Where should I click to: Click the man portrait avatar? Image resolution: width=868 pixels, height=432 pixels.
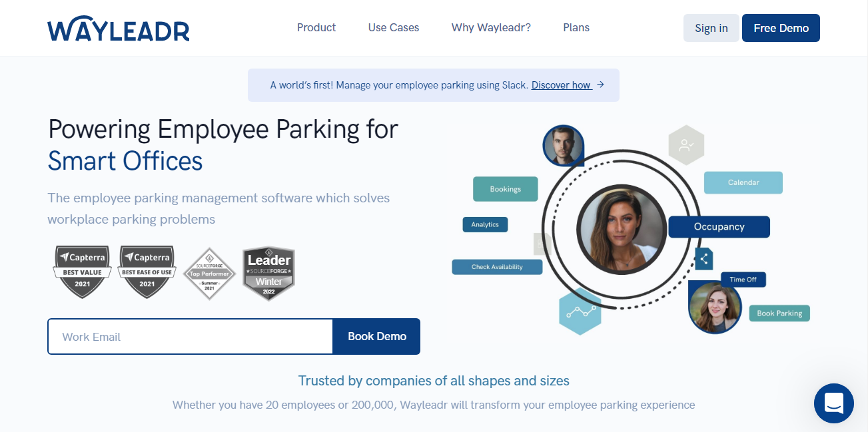point(564,146)
